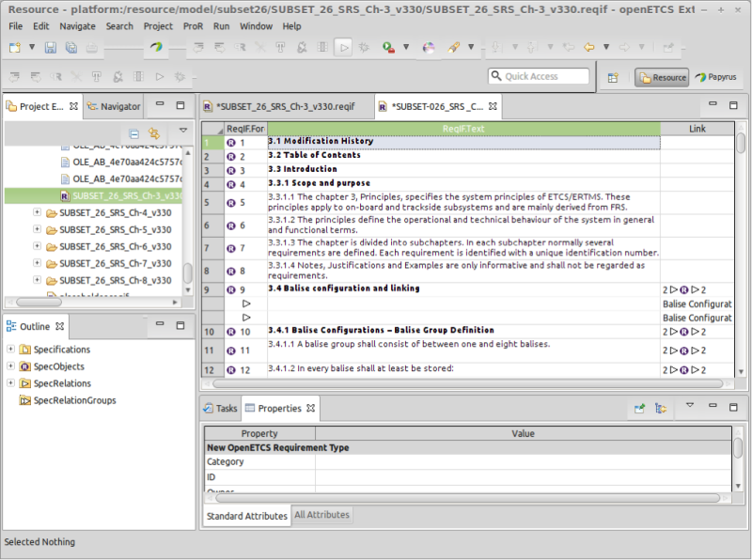Image resolution: width=752 pixels, height=560 pixels.
Task: Toggle the pin icon in the Properties toolbar
Action: coord(640,409)
